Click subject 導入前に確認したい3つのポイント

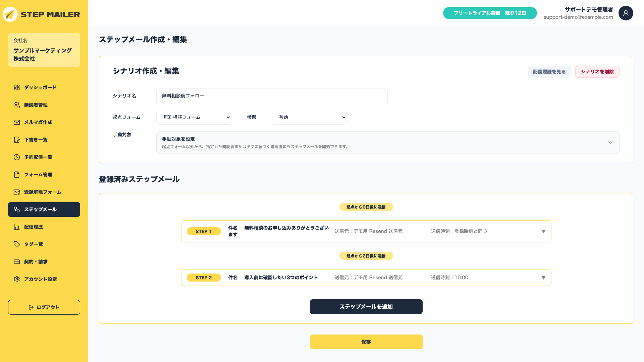tap(281, 278)
